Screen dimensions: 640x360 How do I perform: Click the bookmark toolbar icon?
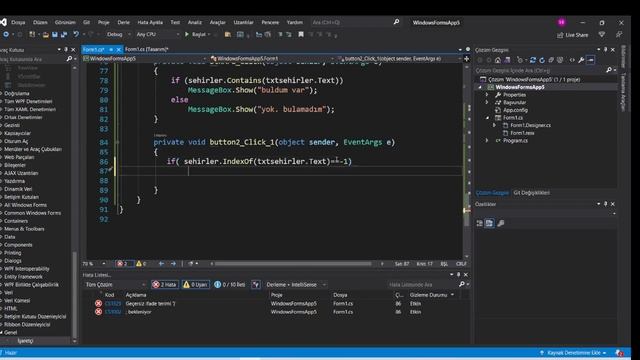[301, 35]
